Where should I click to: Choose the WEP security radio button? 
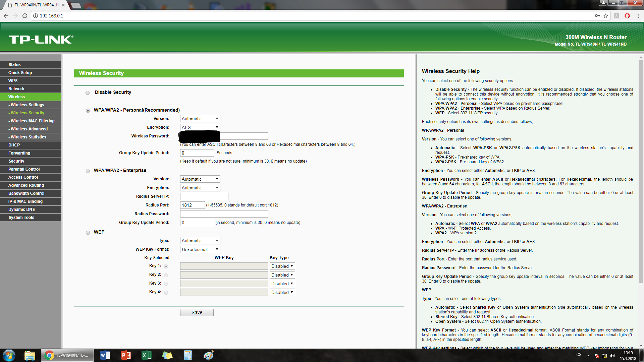pyautogui.click(x=88, y=233)
